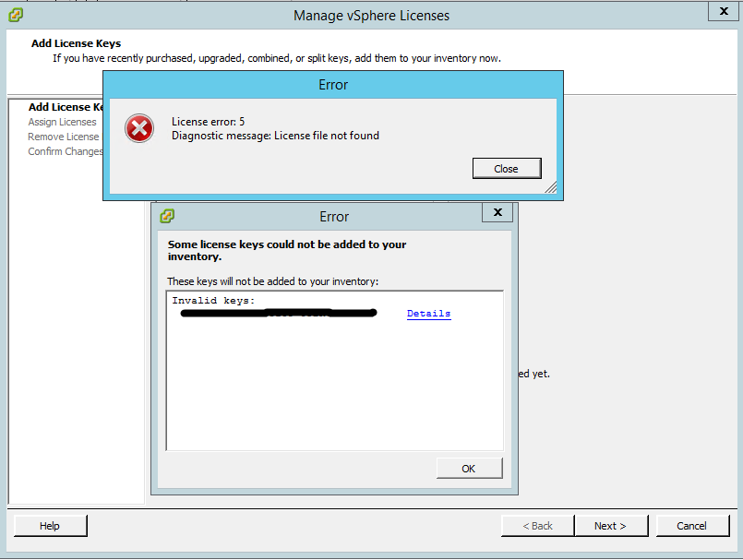Click the vSphere icon in the main title bar
Image resolution: width=743 pixels, height=560 pixels.
coord(16,15)
